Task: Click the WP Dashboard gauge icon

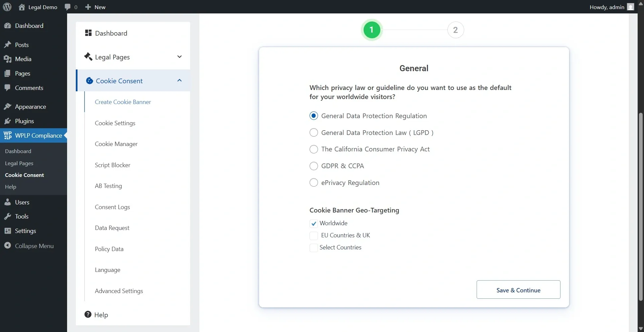Action: click(x=8, y=26)
